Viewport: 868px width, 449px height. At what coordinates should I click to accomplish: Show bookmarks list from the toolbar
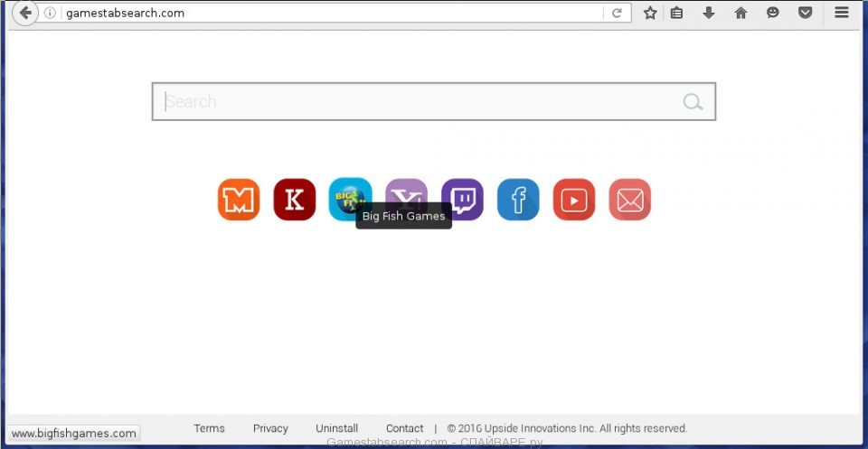676,13
